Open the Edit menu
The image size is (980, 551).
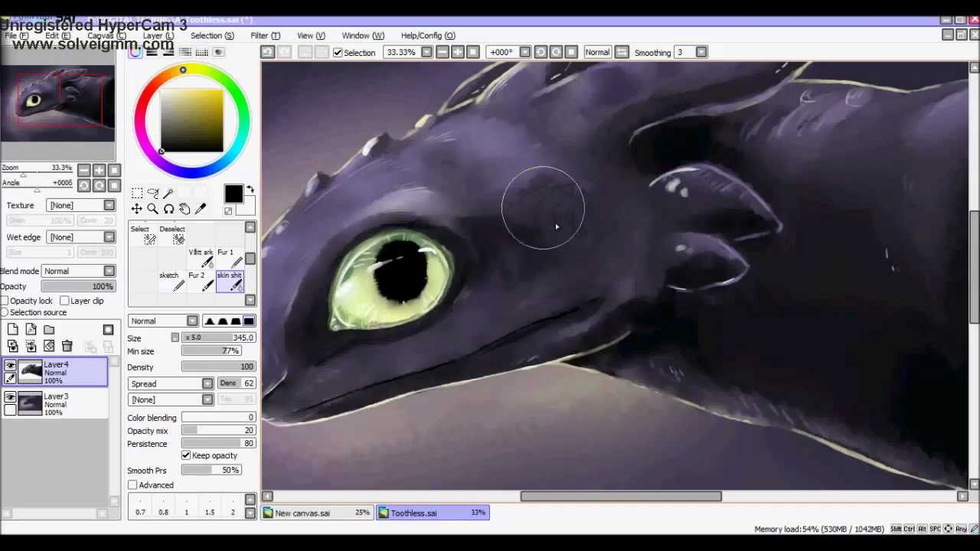pos(57,35)
